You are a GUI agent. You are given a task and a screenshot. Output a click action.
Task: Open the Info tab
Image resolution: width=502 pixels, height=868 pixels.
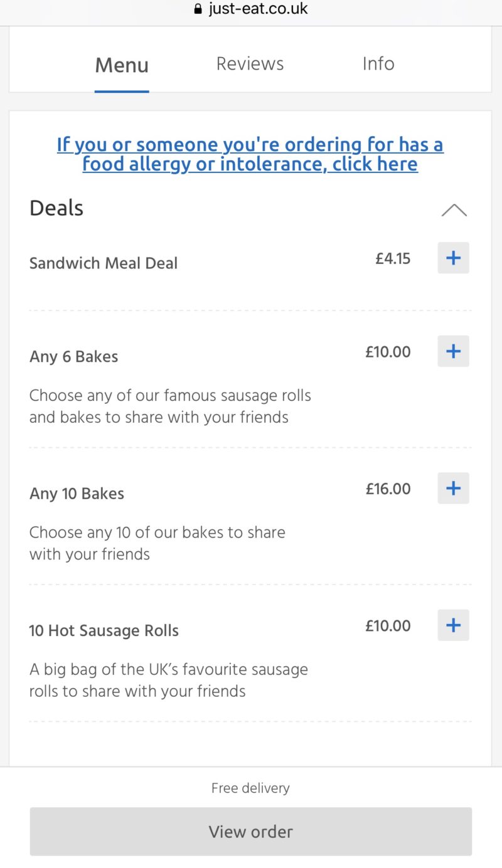[x=378, y=64]
